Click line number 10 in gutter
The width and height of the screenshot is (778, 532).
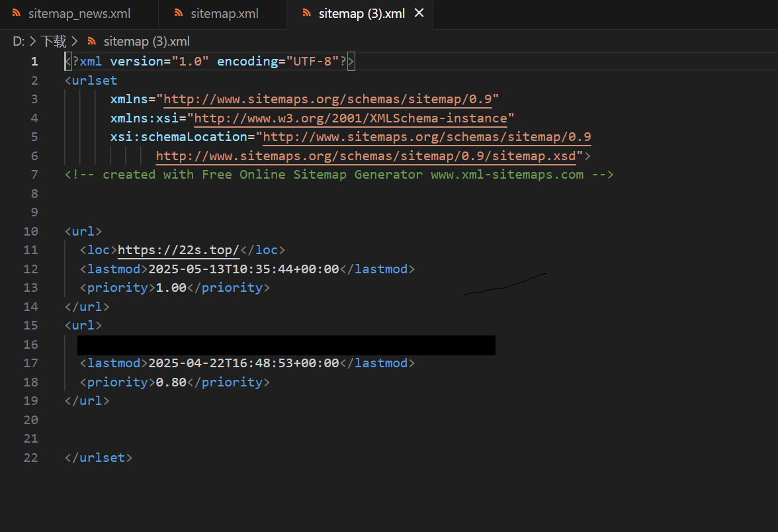coord(30,232)
